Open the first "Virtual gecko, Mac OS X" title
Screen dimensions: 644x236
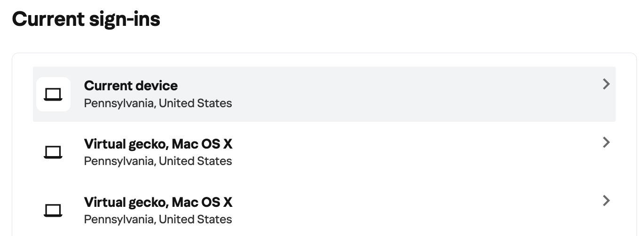[x=158, y=144]
